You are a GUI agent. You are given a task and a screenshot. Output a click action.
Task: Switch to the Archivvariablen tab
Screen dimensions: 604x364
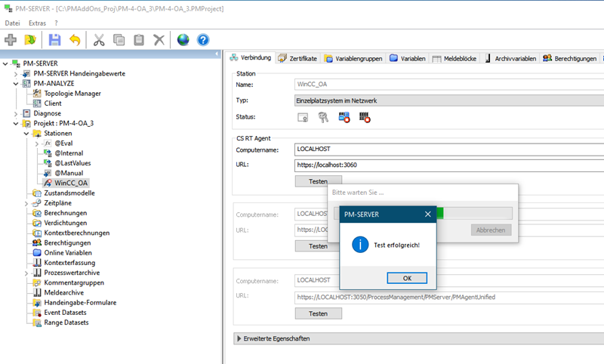tap(510, 58)
